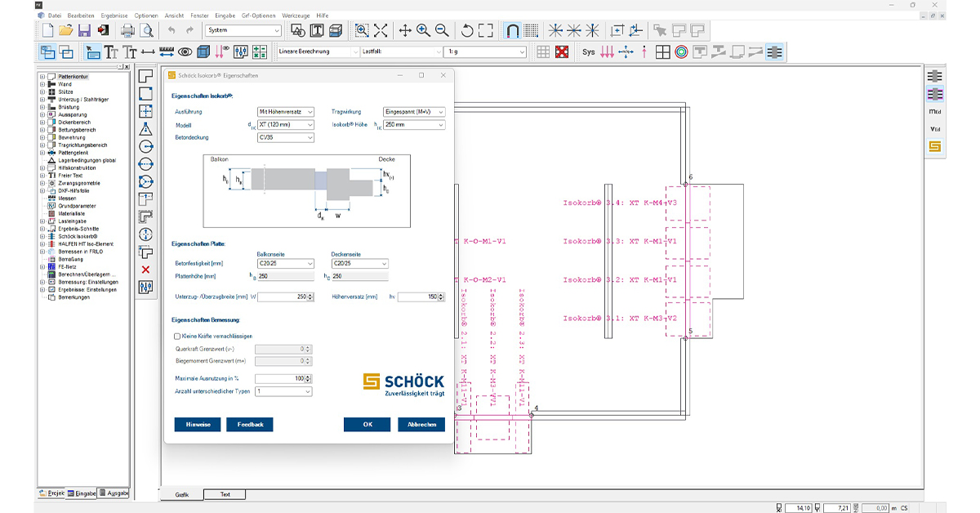Click the rotate view icon

tap(467, 31)
